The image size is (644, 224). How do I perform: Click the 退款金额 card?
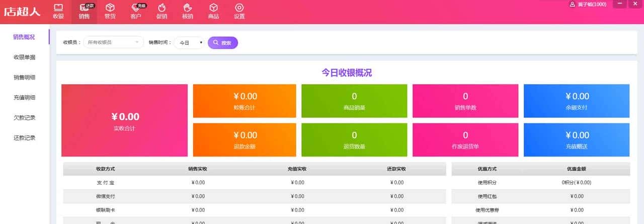[245, 139]
